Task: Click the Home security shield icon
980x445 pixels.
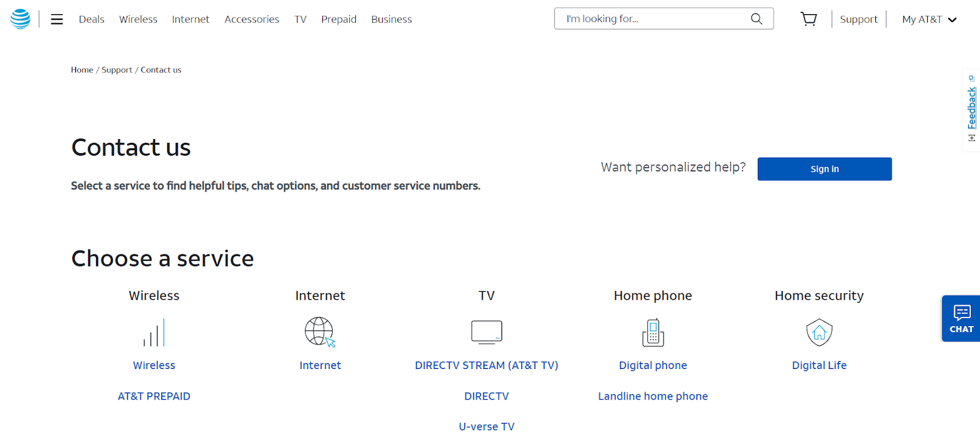Action: (x=820, y=332)
